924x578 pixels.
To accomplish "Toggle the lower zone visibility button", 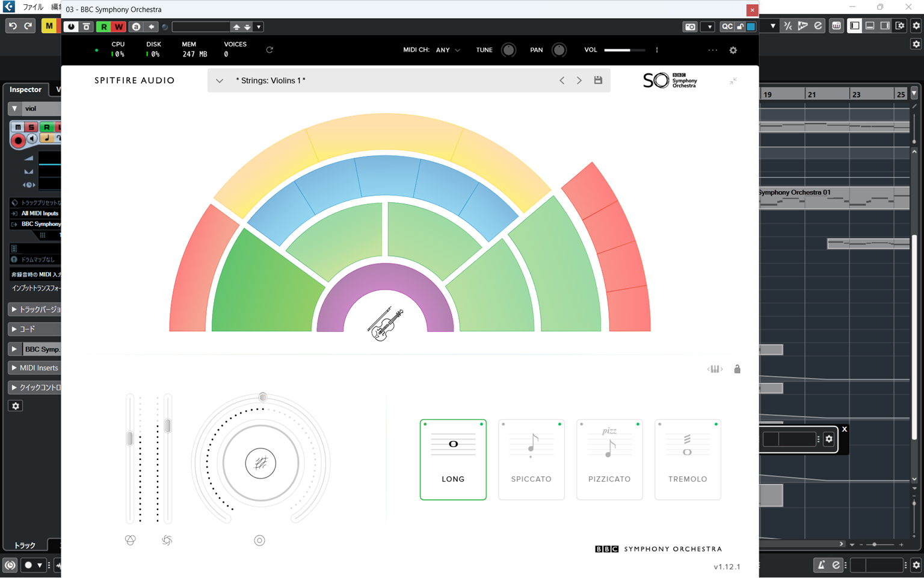I will tap(870, 26).
